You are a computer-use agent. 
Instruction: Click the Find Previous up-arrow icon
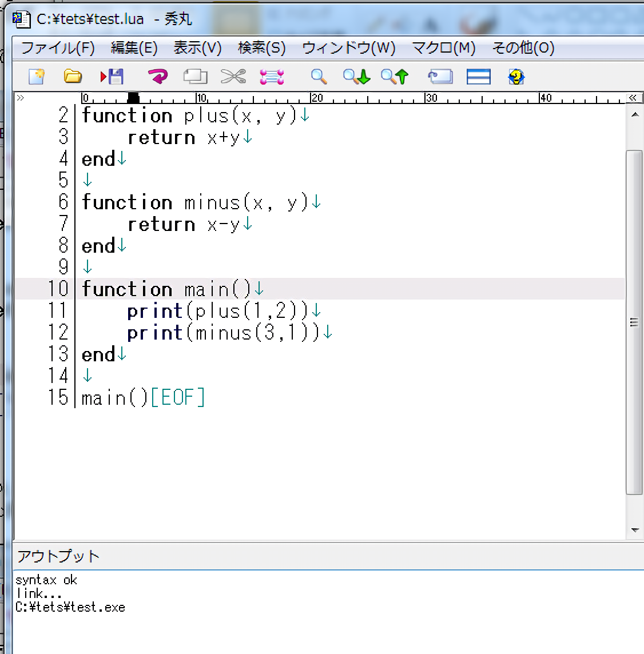(395, 77)
